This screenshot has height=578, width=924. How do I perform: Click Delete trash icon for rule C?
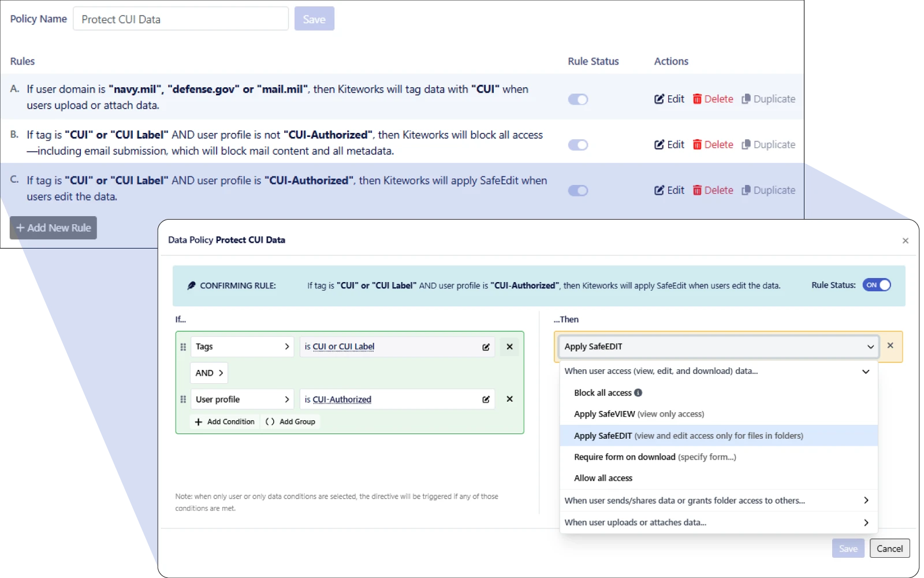coord(697,190)
